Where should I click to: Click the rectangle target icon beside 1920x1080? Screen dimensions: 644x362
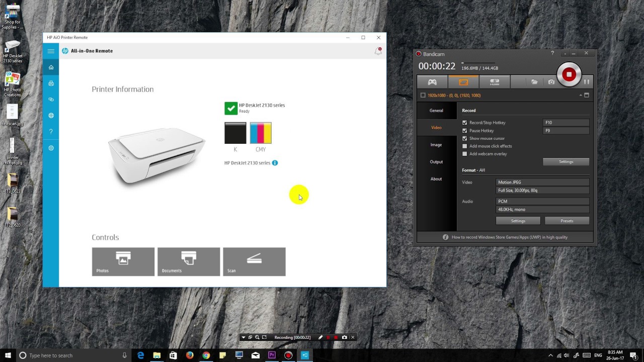(423, 95)
